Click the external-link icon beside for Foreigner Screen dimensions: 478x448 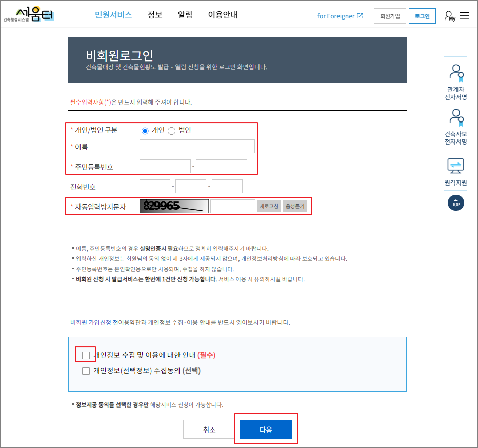tap(361, 16)
